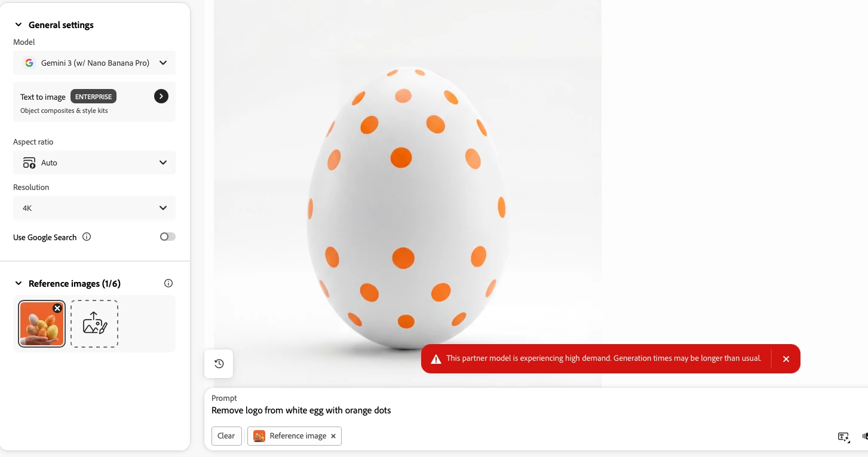The image size is (868, 457).
Task: Remove the Reference image chip in prompt
Action: point(333,436)
